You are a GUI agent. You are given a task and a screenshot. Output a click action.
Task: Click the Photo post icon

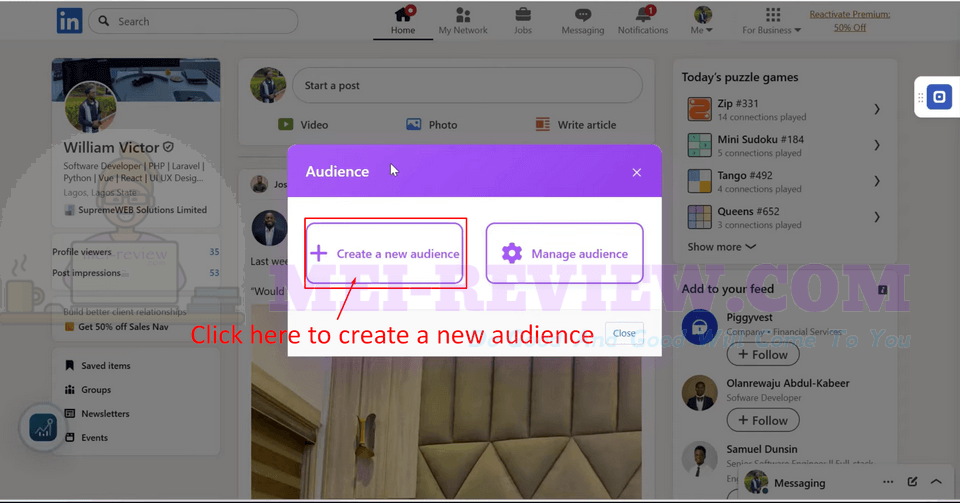414,124
